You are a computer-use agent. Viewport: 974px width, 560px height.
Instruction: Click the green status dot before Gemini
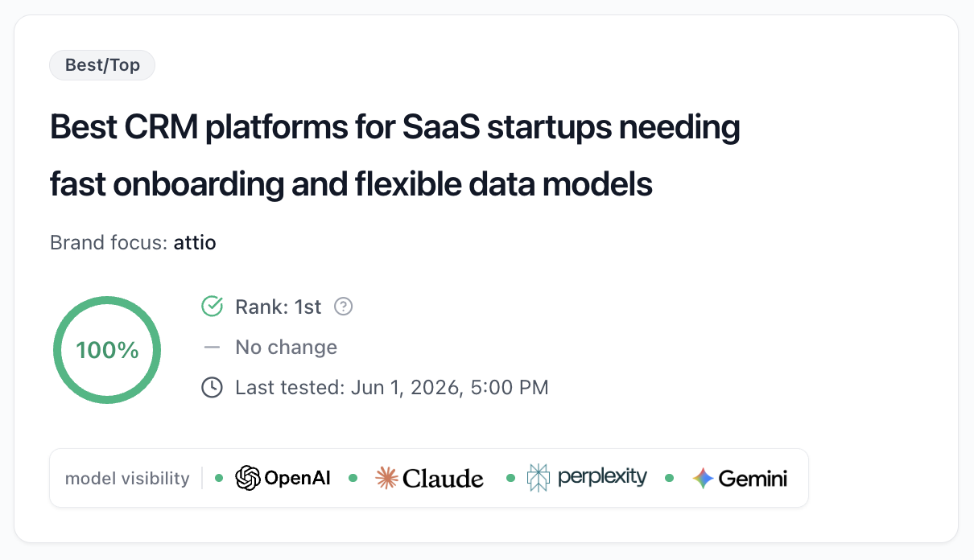point(669,478)
